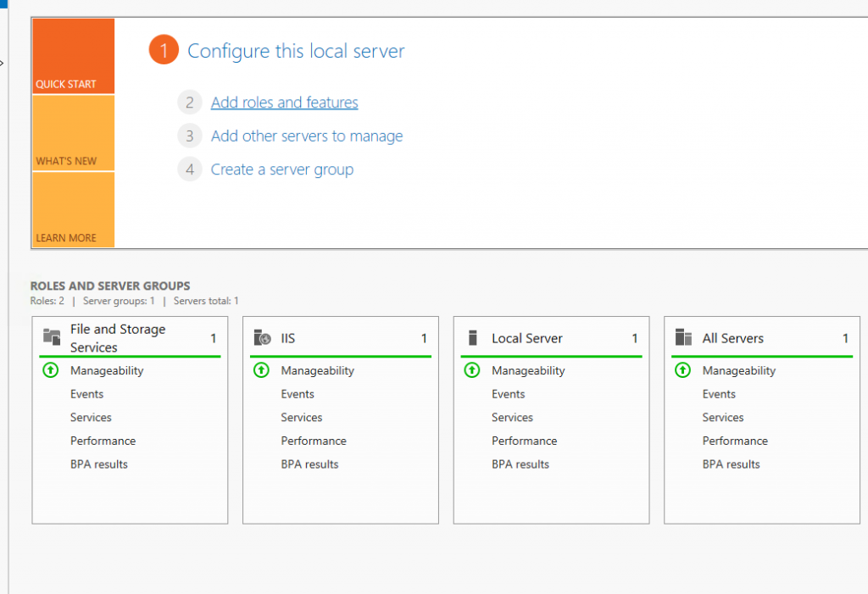Select Add other servers to manage
Screen dimensions: 868x594
(307, 136)
